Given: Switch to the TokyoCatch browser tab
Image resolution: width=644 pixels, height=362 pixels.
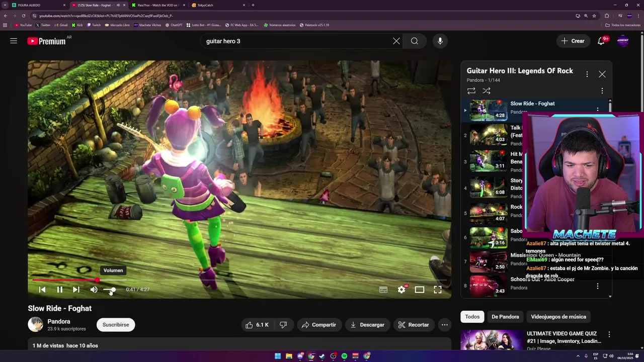Looking at the screenshot, I should tap(218, 5).
